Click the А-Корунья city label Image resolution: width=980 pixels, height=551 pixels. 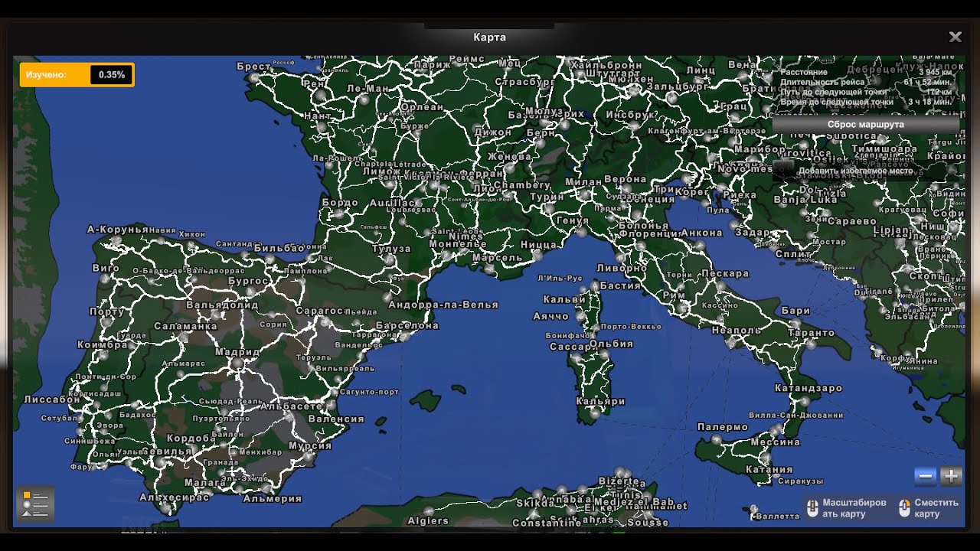[x=117, y=229]
